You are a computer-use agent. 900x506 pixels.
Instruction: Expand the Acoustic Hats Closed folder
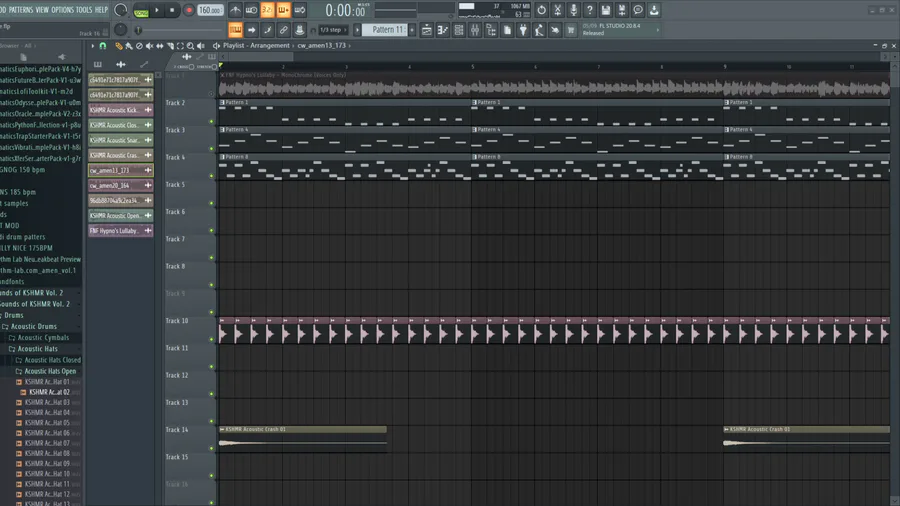[48, 360]
